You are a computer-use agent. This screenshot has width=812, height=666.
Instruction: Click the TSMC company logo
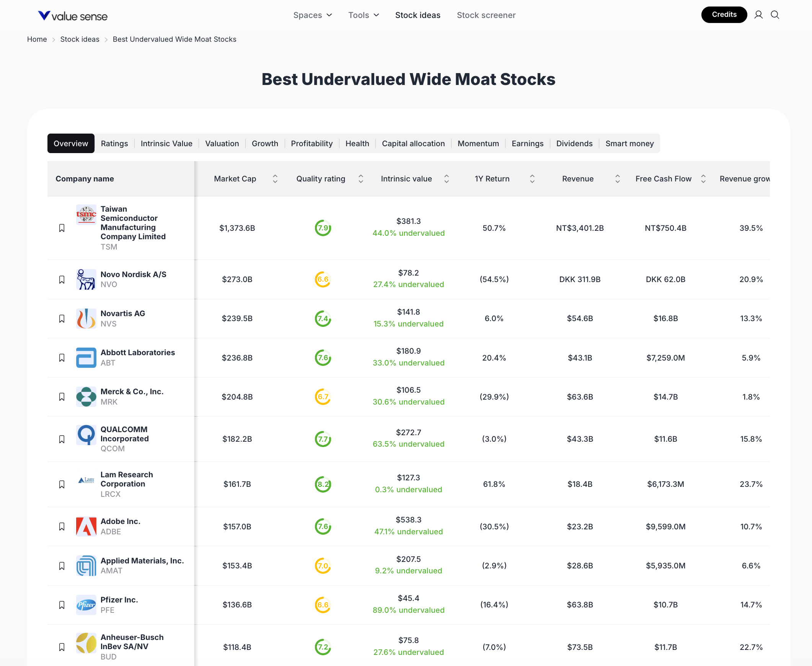pyautogui.click(x=86, y=214)
